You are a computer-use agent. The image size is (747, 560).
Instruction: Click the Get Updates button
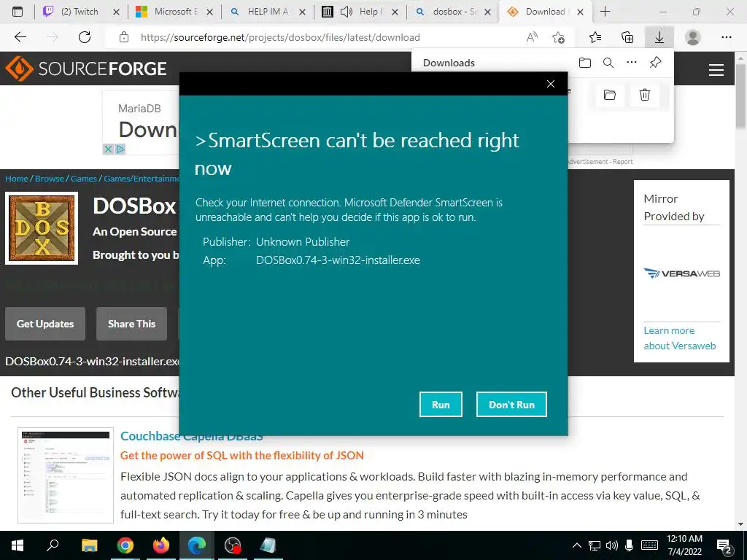click(x=45, y=324)
